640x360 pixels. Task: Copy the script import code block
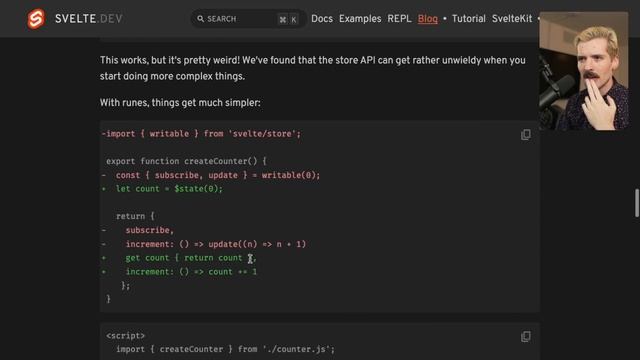click(x=526, y=337)
